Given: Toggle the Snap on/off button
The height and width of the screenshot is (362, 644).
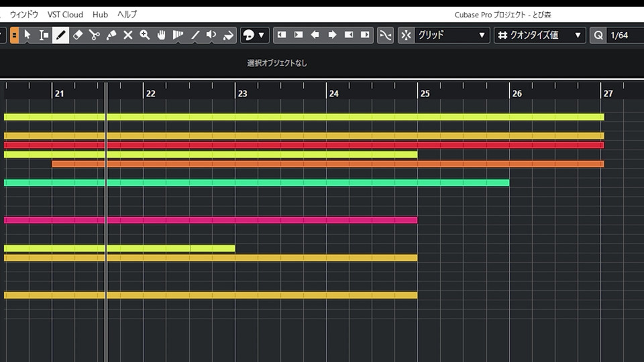Looking at the screenshot, I should point(385,35).
